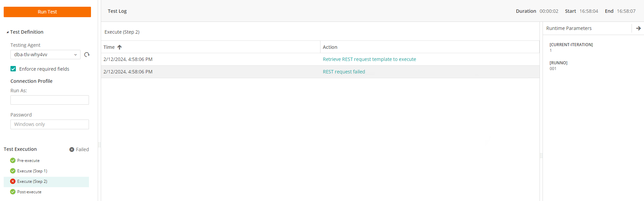Click the Run As input field
This screenshot has width=644, height=201.
pyautogui.click(x=50, y=100)
